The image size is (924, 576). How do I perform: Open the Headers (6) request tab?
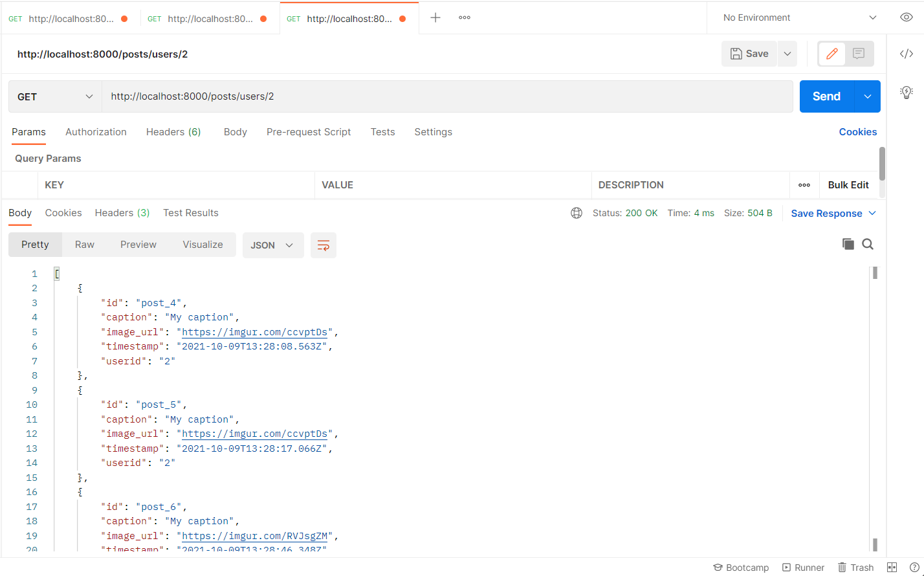click(x=173, y=132)
